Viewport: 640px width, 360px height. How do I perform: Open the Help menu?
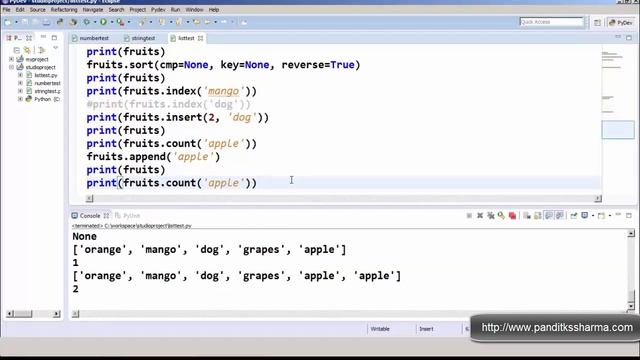[x=214, y=9]
